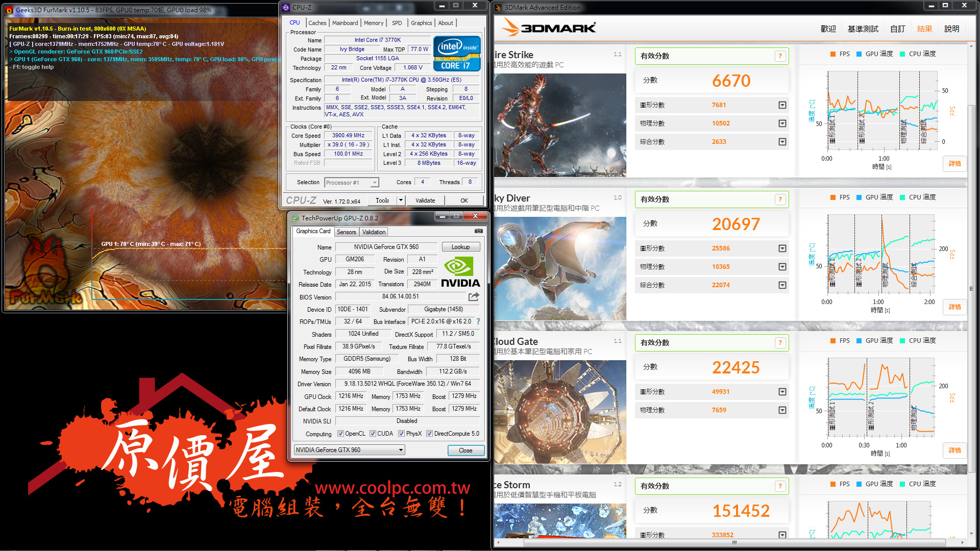
Task: Open the Sky Diver score help icon
Action: pyautogui.click(x=780, y=199)
